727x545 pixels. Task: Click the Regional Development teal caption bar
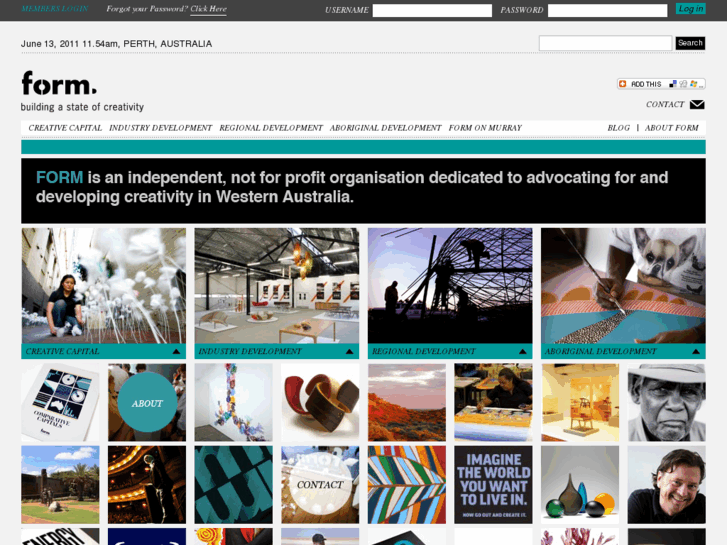(x=450, y=352)
